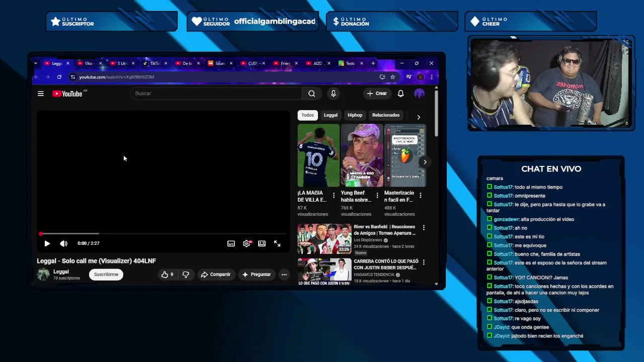Click the Preguntar button
The image size is (644, 362).
257,275
